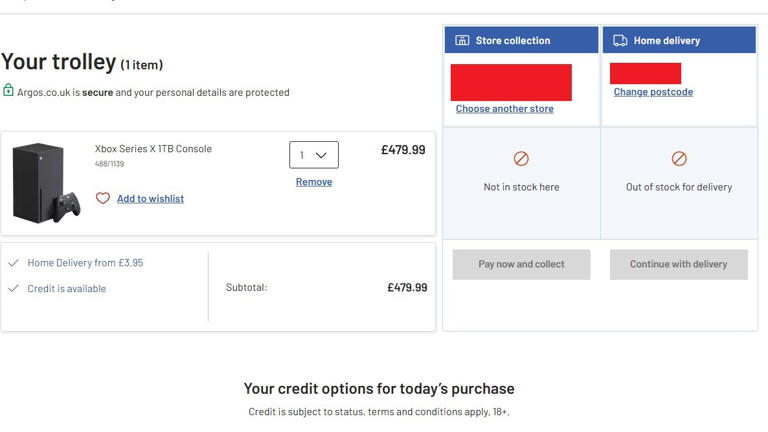Viewport: 768px width, 432px height.
Task: Open the quantity dropdown
Action: 314,155
